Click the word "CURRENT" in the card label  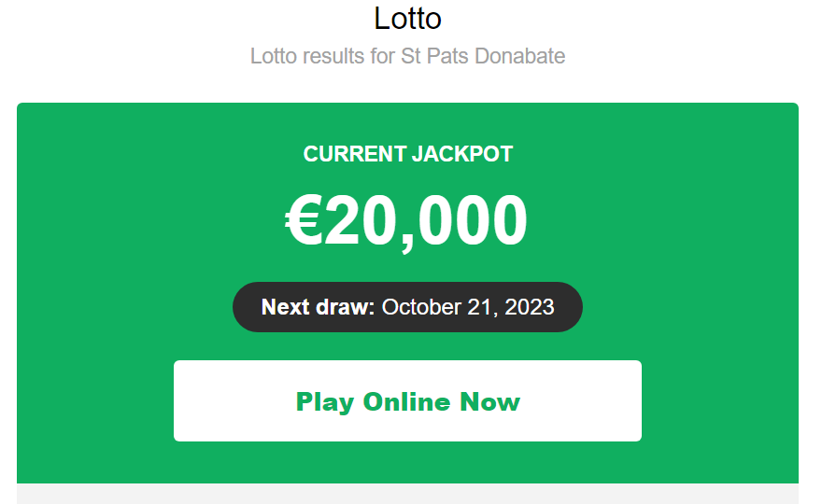[x=355, y=155]
